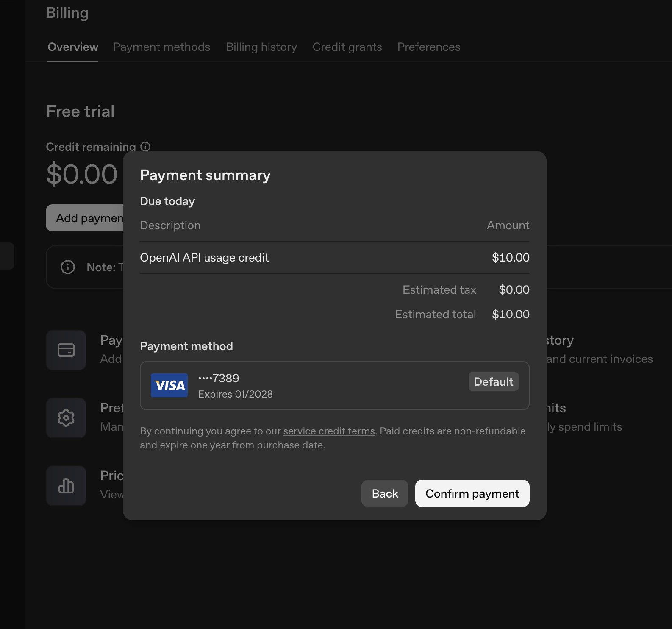Click the Add payment details button
672x629 pixels.
coord(85,218)
